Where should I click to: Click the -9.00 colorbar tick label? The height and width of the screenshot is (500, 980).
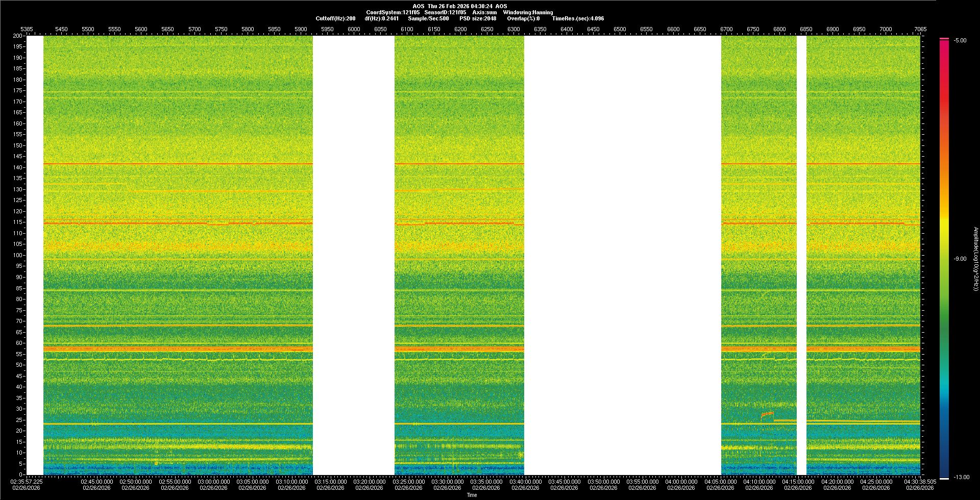960,259
